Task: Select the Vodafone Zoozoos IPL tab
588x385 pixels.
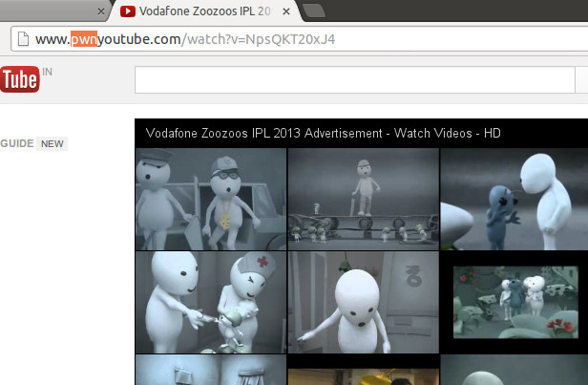Action: coord(205,11)
